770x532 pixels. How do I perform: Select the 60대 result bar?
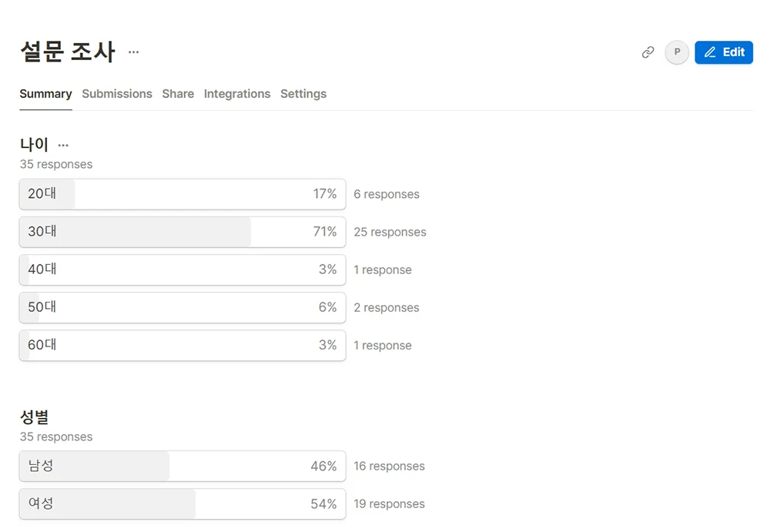click(182, 345)
